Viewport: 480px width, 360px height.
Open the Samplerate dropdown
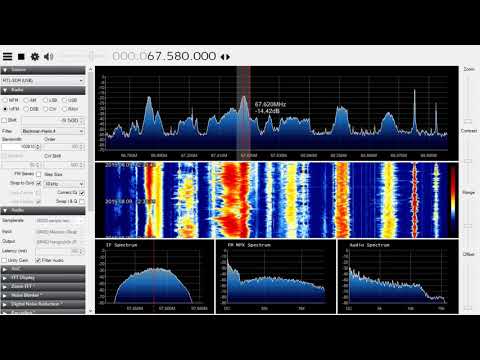click(x=60, y=221)
